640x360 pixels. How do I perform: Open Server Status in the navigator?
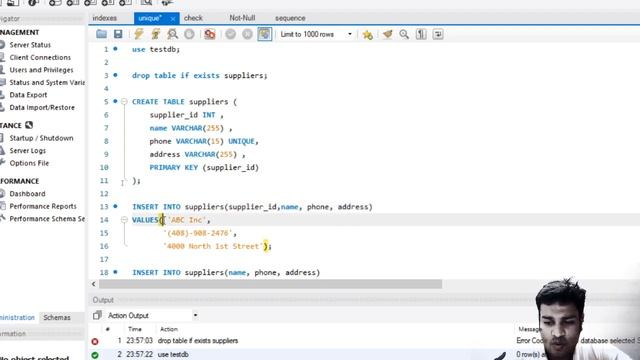click(30, 45)
